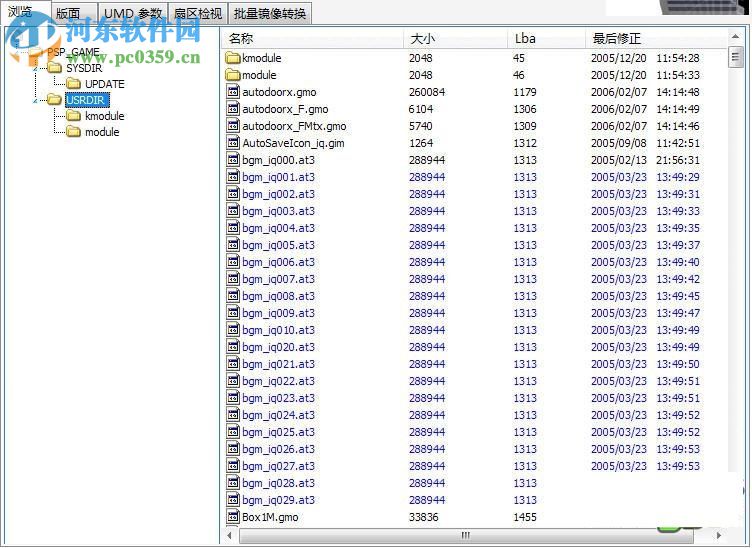Screen dimensions: 752x548
Task: Click Lba value 1306 for autodoorx_F.gmo
Action: (x=525, y=109)
